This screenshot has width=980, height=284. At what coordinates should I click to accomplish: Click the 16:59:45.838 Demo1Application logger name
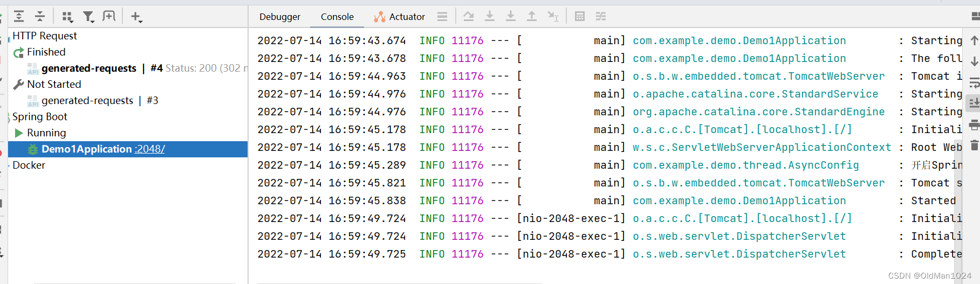[x=739, y=200]
